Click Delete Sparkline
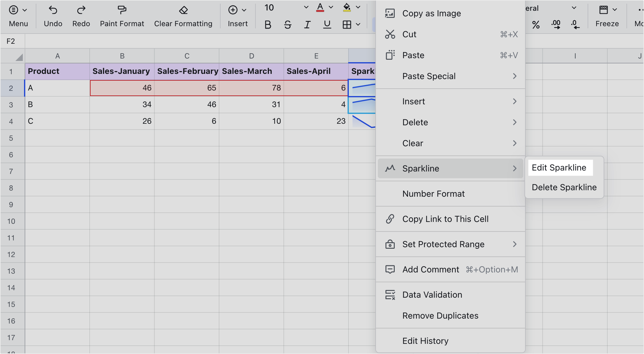Image resolution: width=644 pixels, height=354 pixels. click(x=564, y=187)
